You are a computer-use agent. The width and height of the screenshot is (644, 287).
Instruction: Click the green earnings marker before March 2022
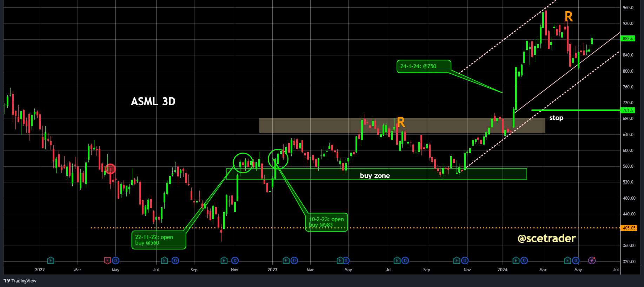(x=51, y=260)
